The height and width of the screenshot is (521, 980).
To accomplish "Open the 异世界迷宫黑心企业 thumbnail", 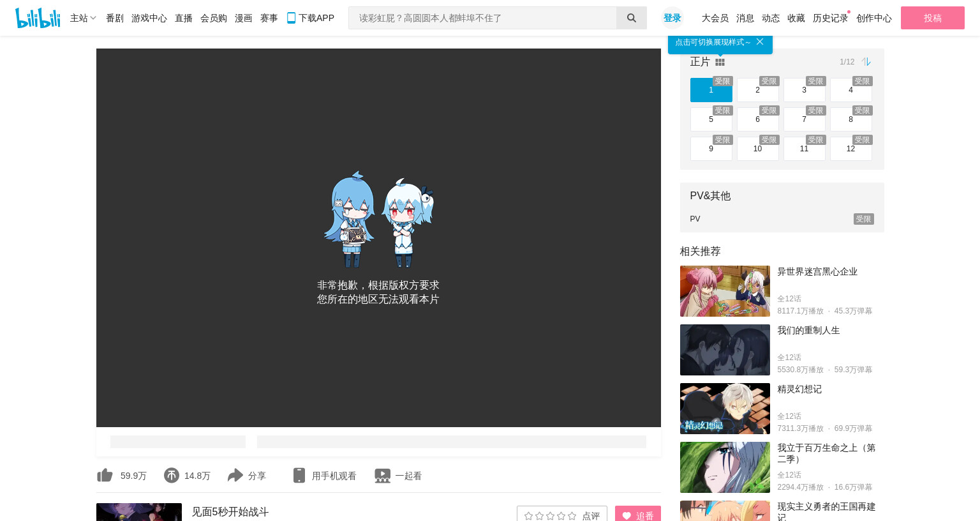I will pos(725,291).
